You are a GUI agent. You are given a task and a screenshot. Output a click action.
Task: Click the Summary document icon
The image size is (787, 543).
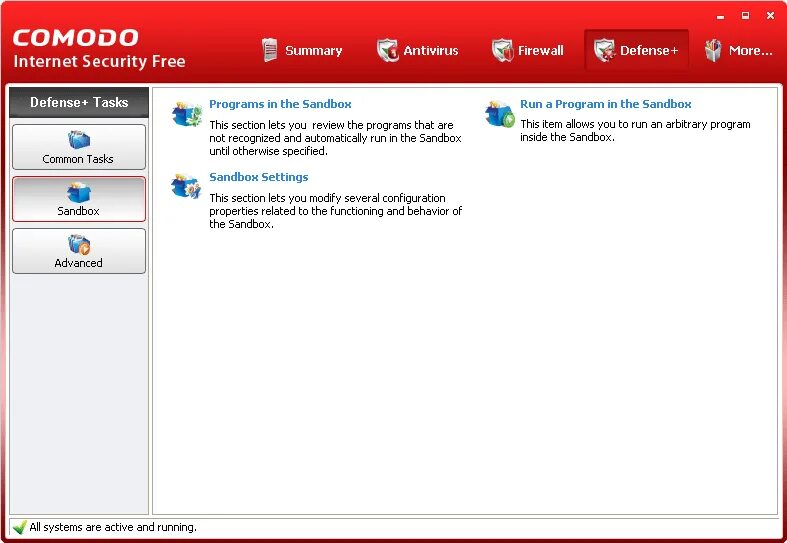270,50
